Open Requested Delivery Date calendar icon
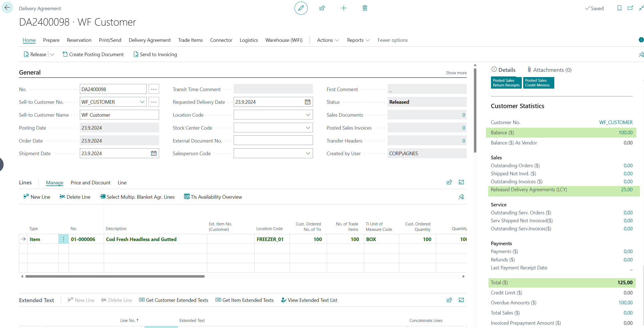Screen dimensions: 644x328 coord(307,102)
